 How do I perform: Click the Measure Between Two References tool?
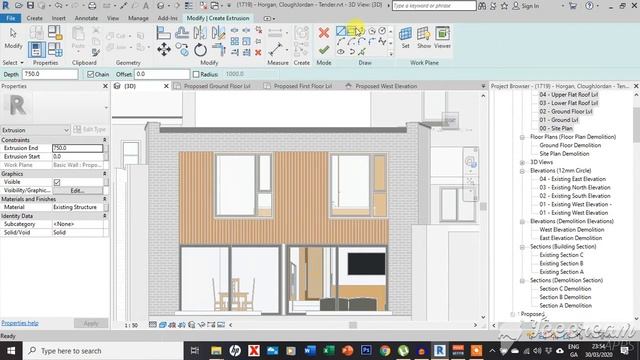click(276, 50)
